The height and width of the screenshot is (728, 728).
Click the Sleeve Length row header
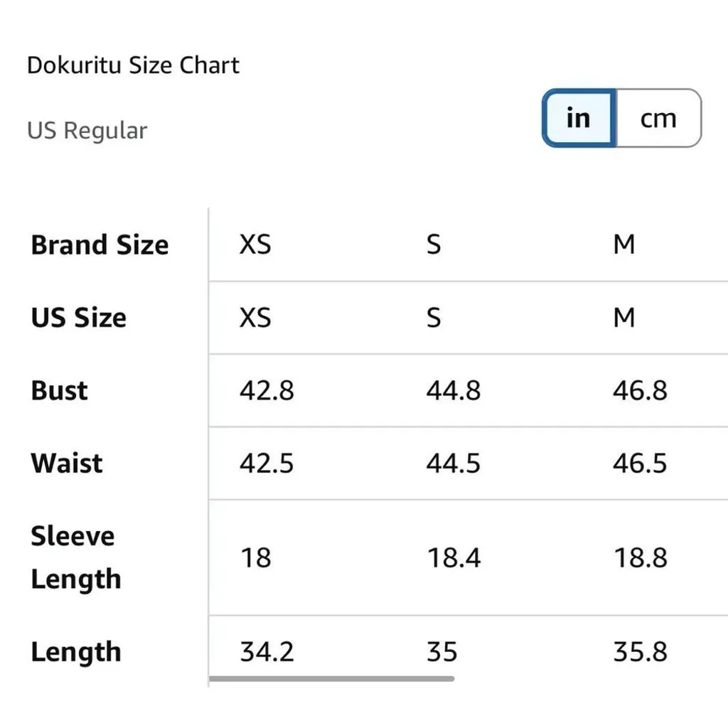tap(75, 557)
